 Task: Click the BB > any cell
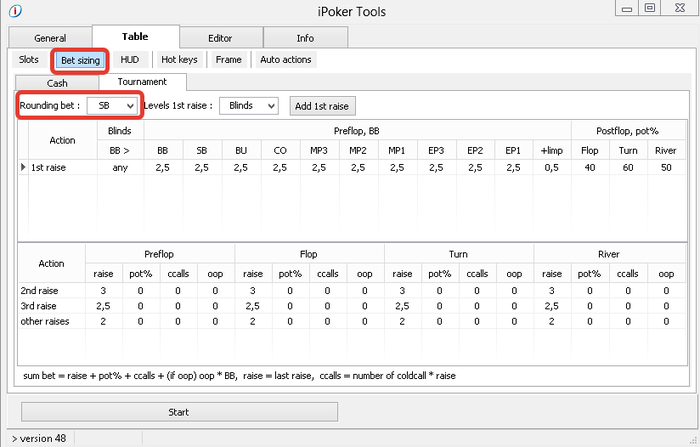(x=120, y=167)
